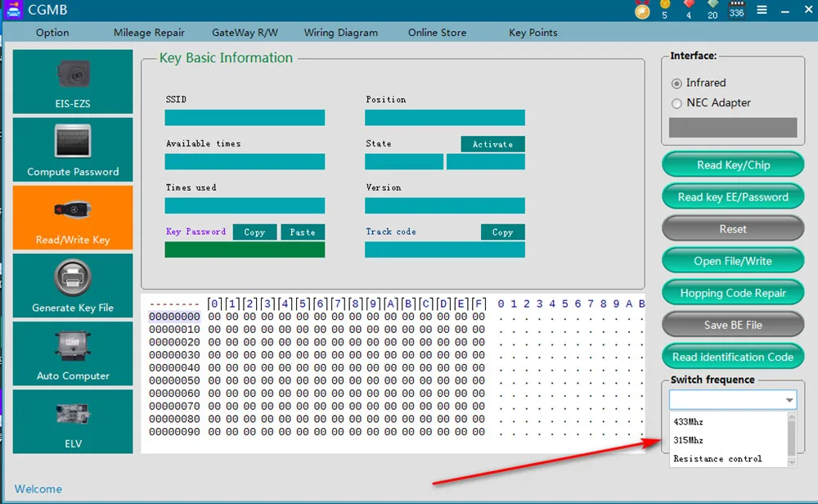Select the NEC Adapter interface option
The width and height of the screenshot is (818, 504).
click(x=676, y=103)
